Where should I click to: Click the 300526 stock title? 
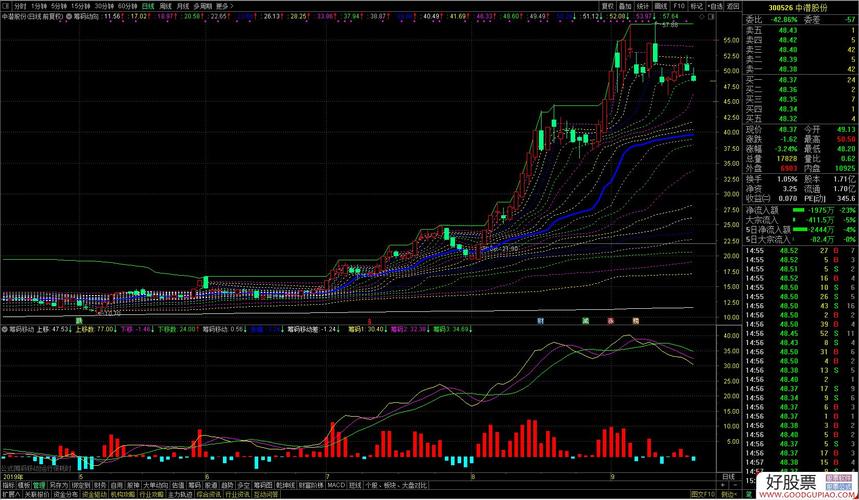point(800,7)
